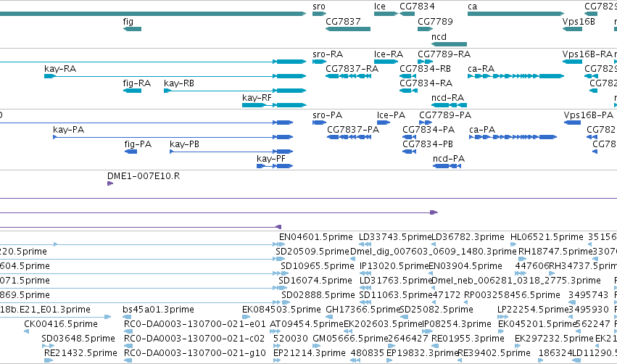Select the RE21432.5prime EST label
This screenshot has width=617, height=364.
[80, 354]
